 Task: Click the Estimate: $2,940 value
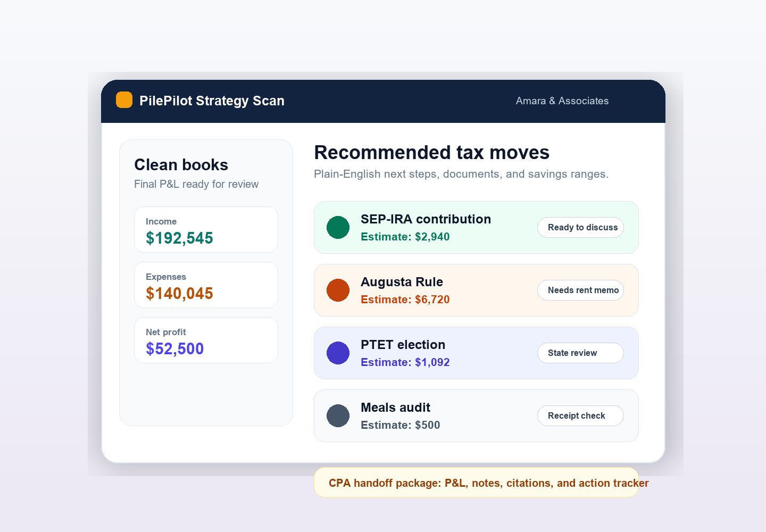pos(405,237)
